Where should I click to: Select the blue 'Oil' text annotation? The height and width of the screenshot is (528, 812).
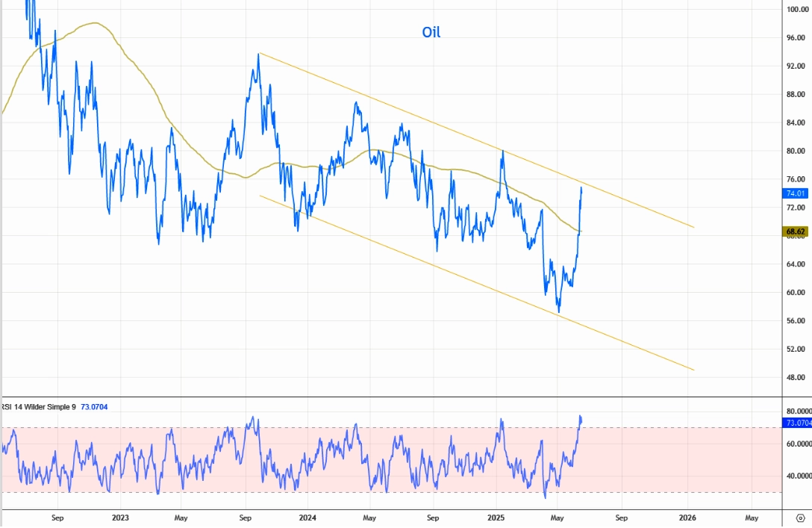pos(431,32)
